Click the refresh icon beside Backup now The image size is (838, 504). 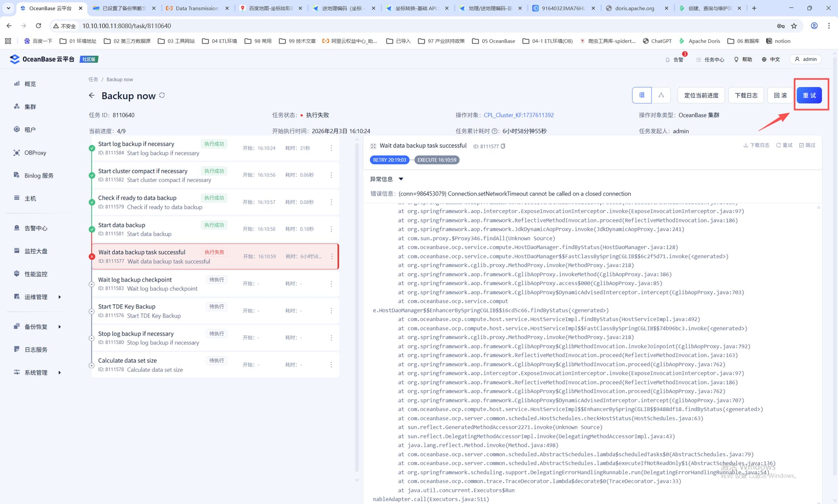point(162,95)
